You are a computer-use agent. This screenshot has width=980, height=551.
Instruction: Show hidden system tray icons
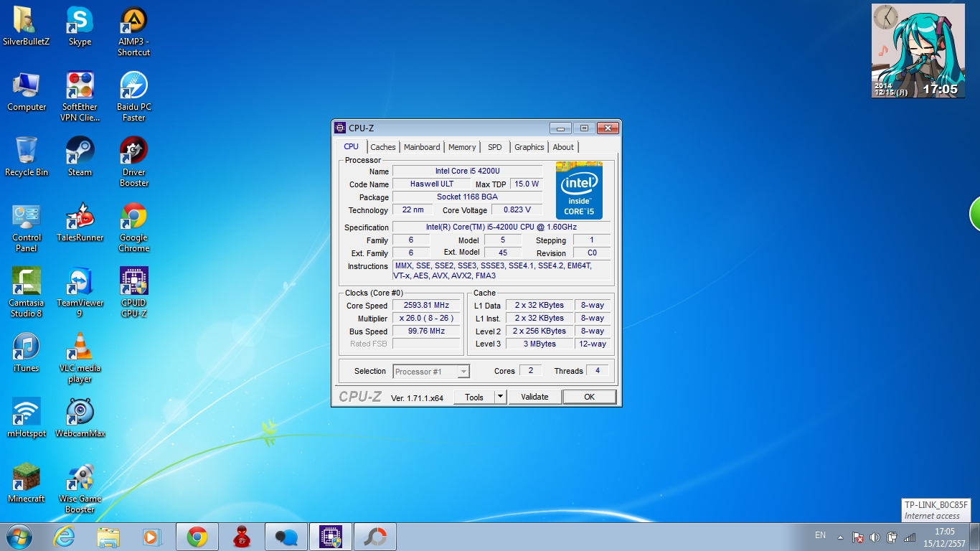click(840, 537)
